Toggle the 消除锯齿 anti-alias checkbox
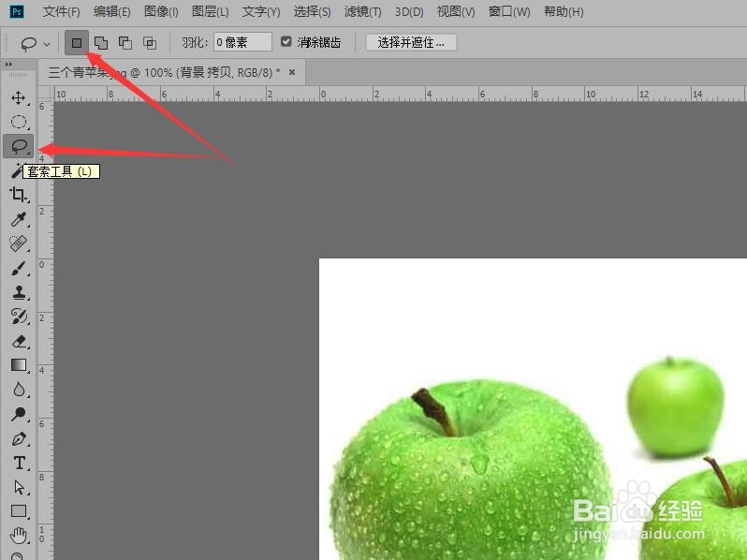Image resolution: width=747 pixels, height=560 pixels. point(286,41)
